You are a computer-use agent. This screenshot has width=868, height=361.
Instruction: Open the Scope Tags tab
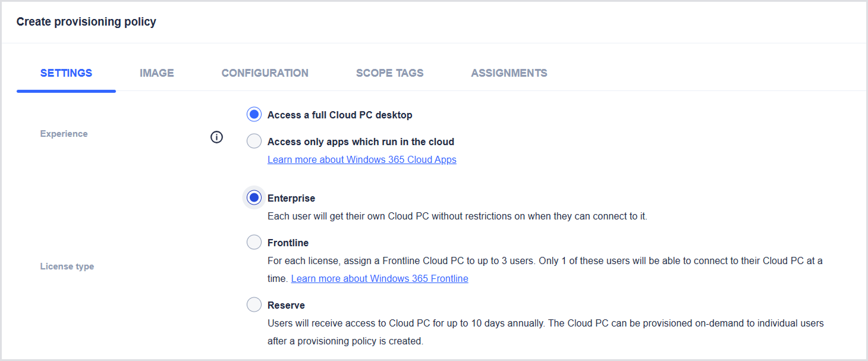tap(389, 73)
